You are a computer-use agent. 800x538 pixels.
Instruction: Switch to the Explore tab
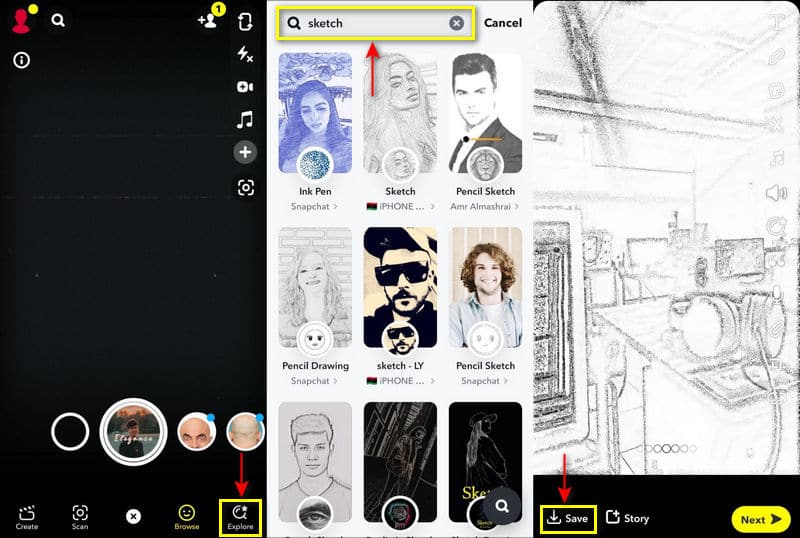[240, 518]
